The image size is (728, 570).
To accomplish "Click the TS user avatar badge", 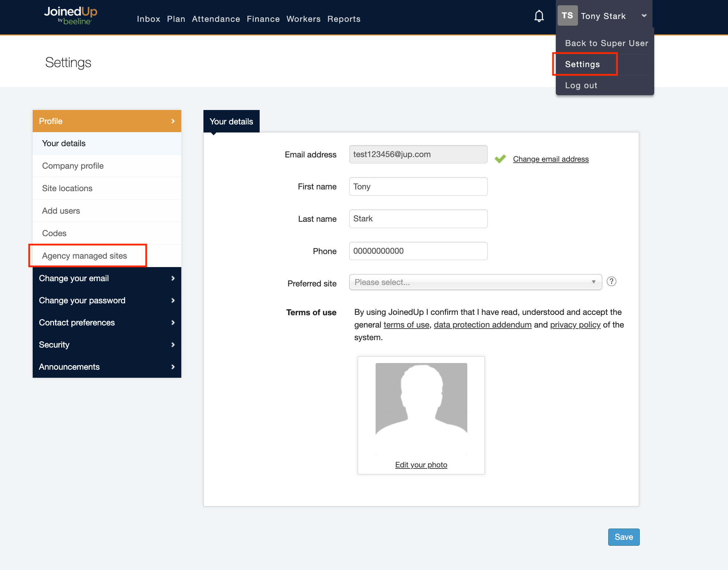I will (x=567, y=16).
